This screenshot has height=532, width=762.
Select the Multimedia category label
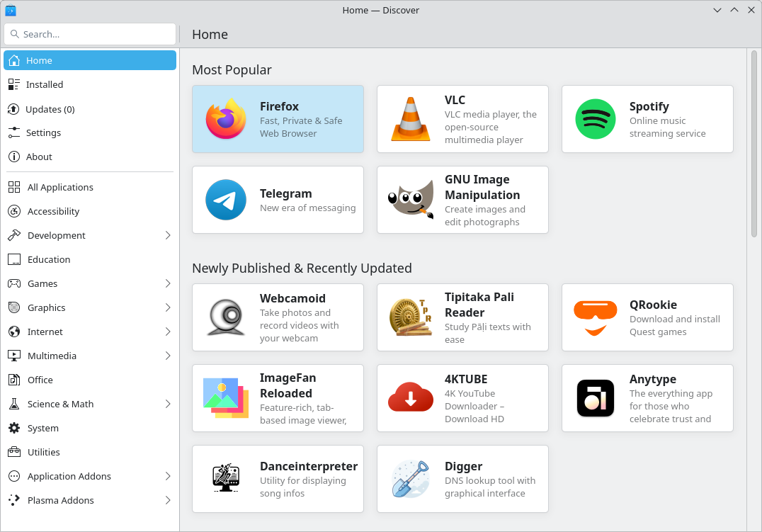coord(52,356)
